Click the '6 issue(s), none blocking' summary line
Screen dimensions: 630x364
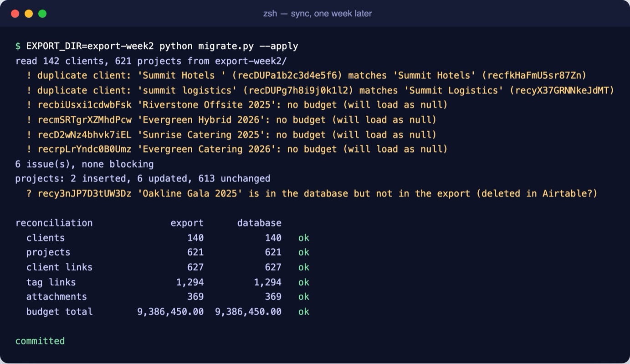point(85,164)
